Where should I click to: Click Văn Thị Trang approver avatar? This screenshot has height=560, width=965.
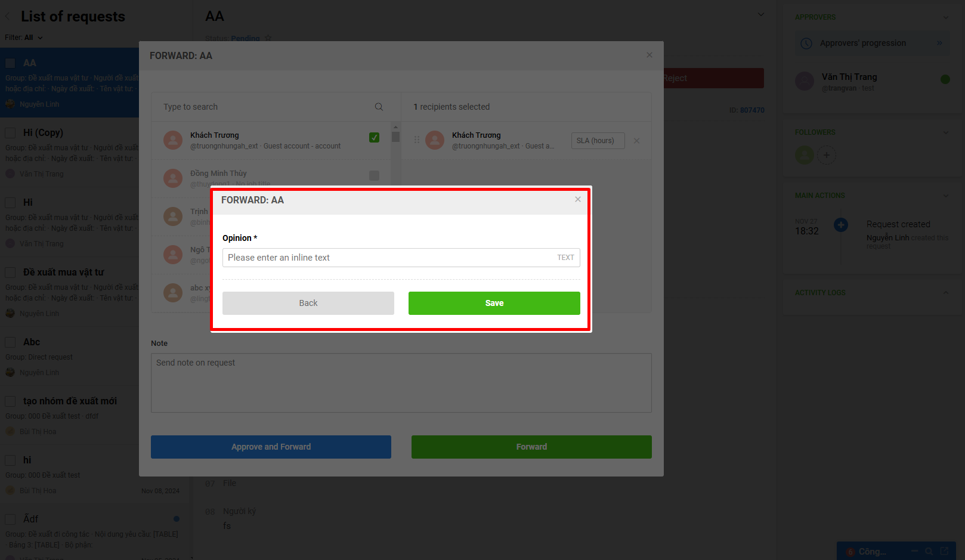click(805, 81)
